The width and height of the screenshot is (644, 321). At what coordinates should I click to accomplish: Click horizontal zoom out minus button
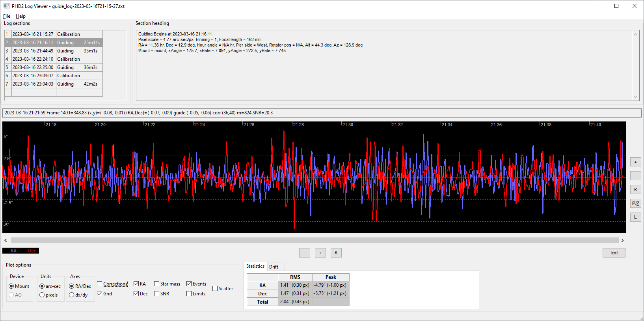[305, 253]
